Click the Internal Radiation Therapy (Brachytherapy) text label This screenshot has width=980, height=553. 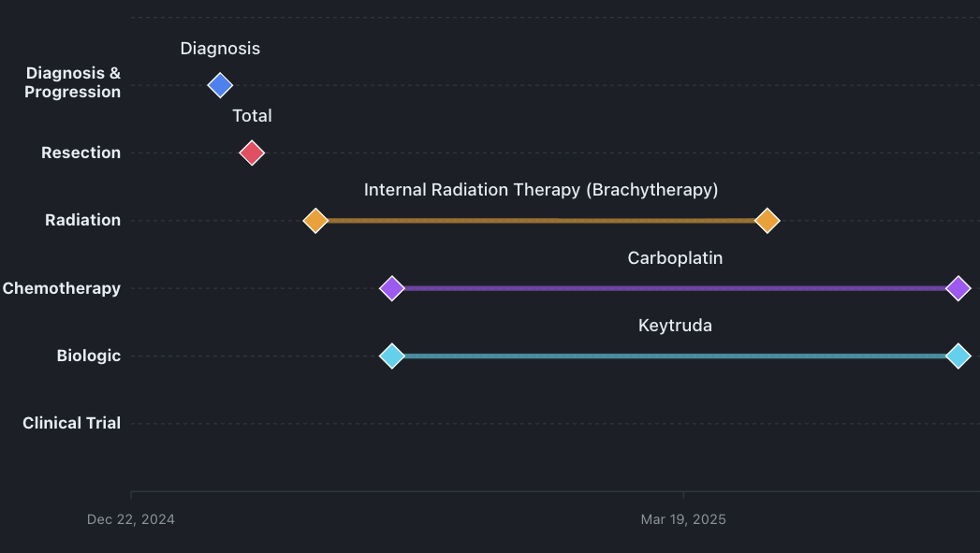(541, 190)
